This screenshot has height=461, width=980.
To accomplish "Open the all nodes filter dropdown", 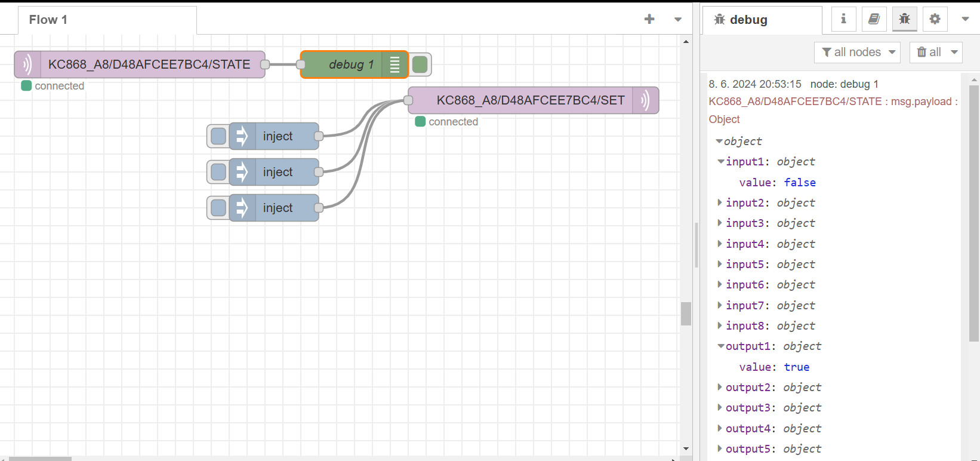I will (x=857, y=53).
